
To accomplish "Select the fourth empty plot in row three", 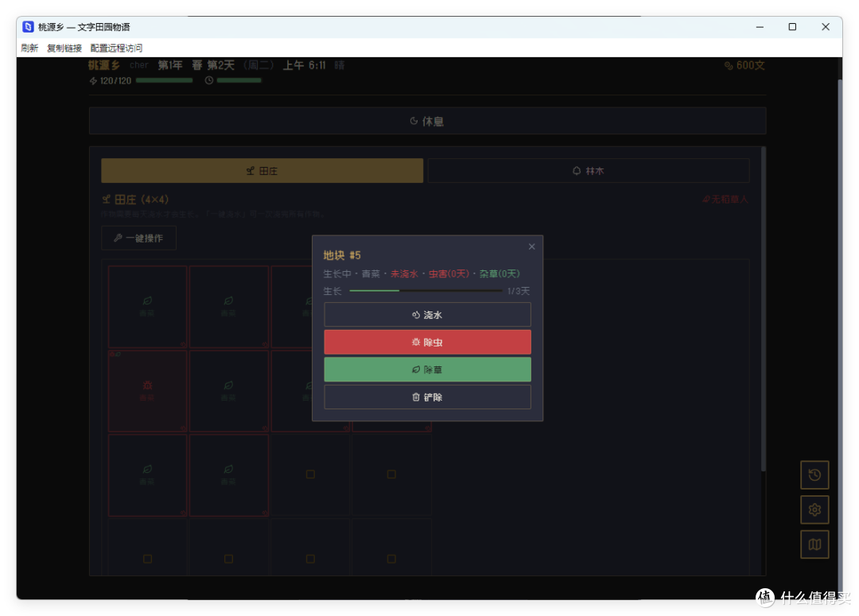I will pos(391,475).
